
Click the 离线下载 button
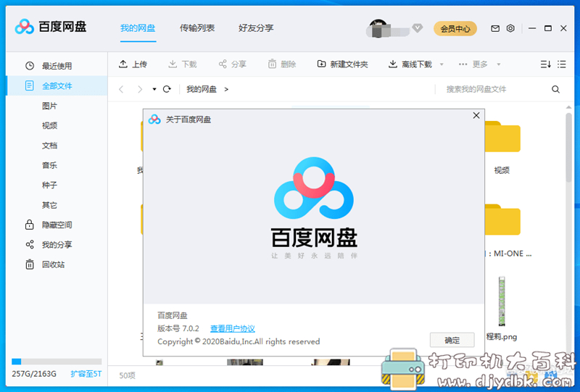coord(410,64)
